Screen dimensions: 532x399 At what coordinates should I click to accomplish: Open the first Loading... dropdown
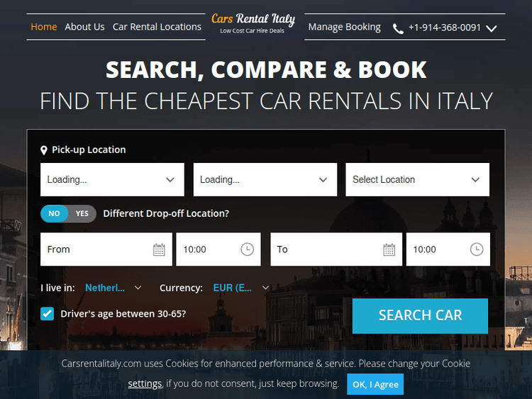pyautogui.click(x=112, y=180)
